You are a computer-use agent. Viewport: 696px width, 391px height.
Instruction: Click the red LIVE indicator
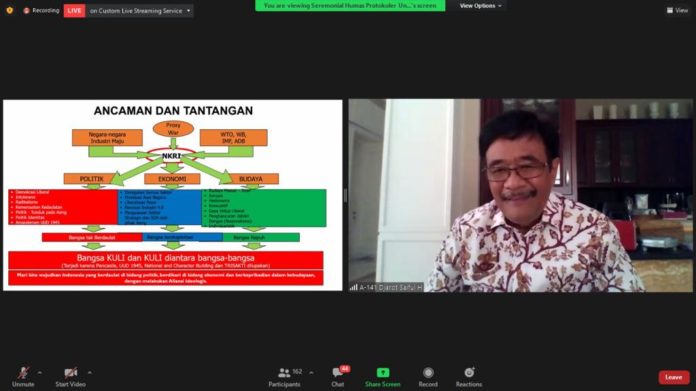pos(75,11)
